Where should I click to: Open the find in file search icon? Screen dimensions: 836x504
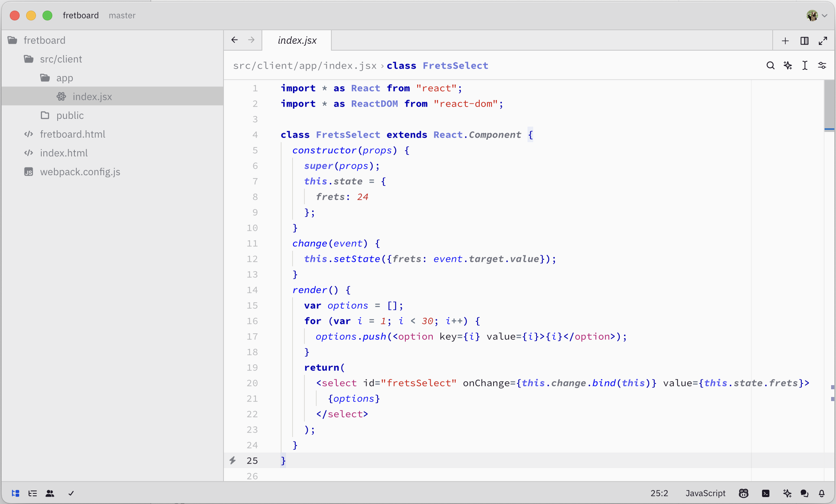tap(771, 65)
